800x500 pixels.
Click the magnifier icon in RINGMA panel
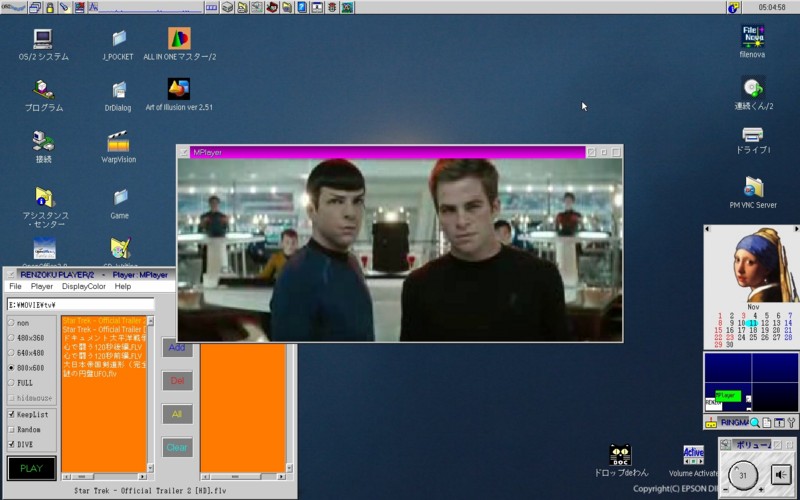(754, 422)
